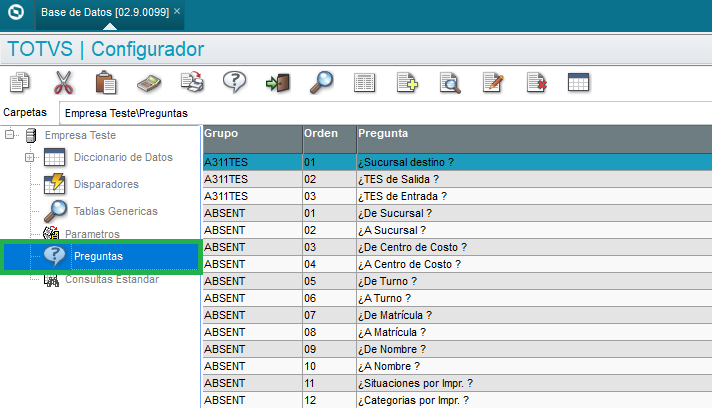The height and width of the screenshot is (408, 712).
Task: Click Orden cell 11 for ABSENT
Action: tap(330, 383)
